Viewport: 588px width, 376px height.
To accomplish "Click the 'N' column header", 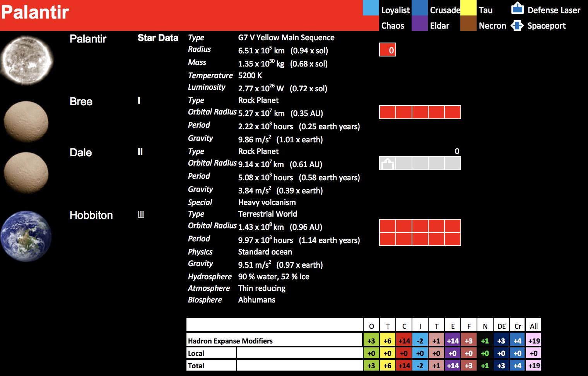I will [x=485, y=326].
